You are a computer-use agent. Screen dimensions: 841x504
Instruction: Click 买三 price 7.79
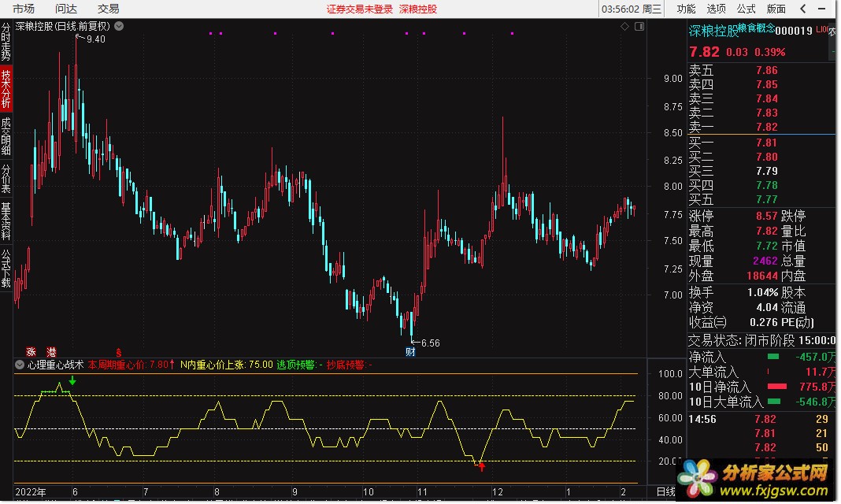766,171
